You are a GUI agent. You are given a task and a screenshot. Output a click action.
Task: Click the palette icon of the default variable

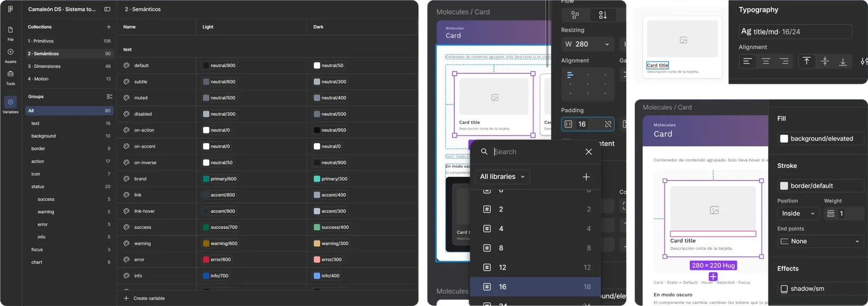click(126, 66)
